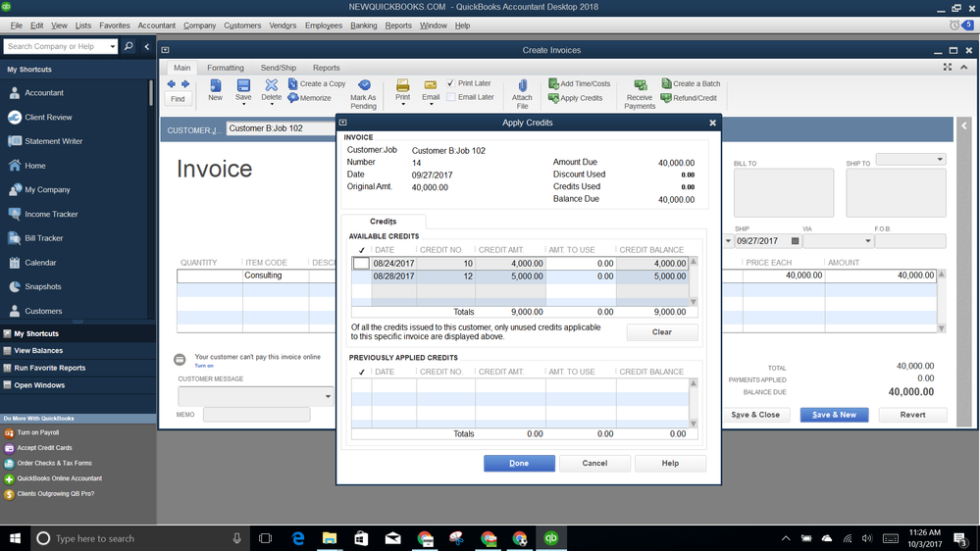The height and width of the screenshot is (551, 980).
Task: Open the Customer Message dropdown
Action: (x=328, y=396)
